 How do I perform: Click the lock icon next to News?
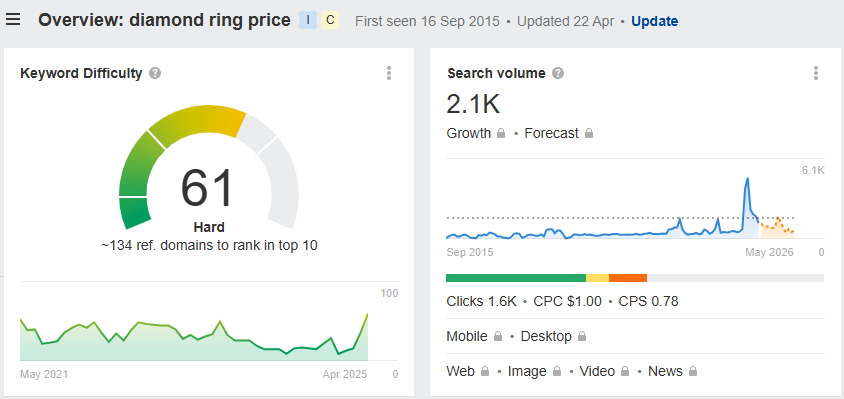693,372
